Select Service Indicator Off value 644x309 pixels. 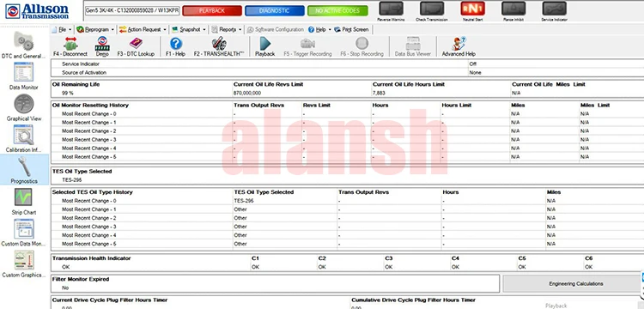(473, 64)
